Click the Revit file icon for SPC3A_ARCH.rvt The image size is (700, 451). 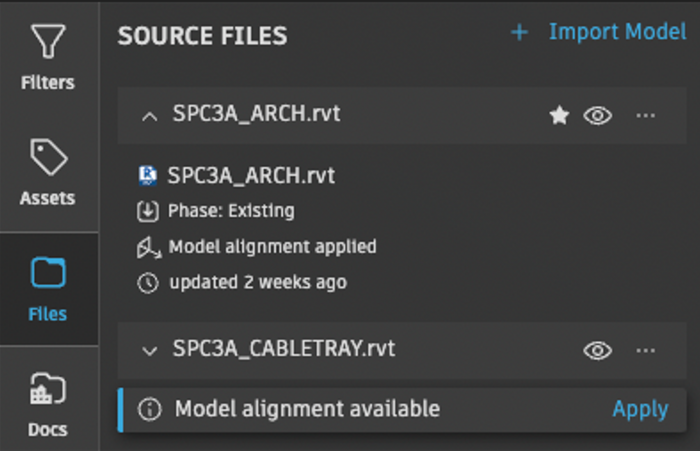(148, 177)
